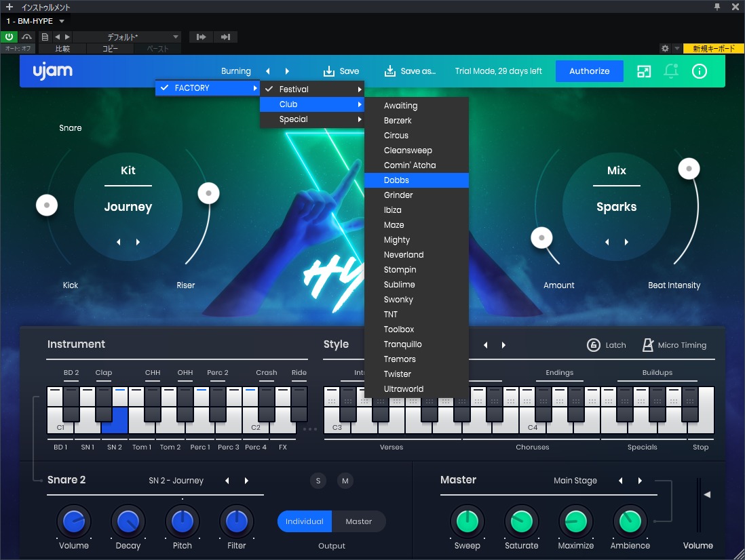Select previous Kit arrow under Journey
Image resolution: width=745 pixels, height=560 pixels.
coord(119,242)
